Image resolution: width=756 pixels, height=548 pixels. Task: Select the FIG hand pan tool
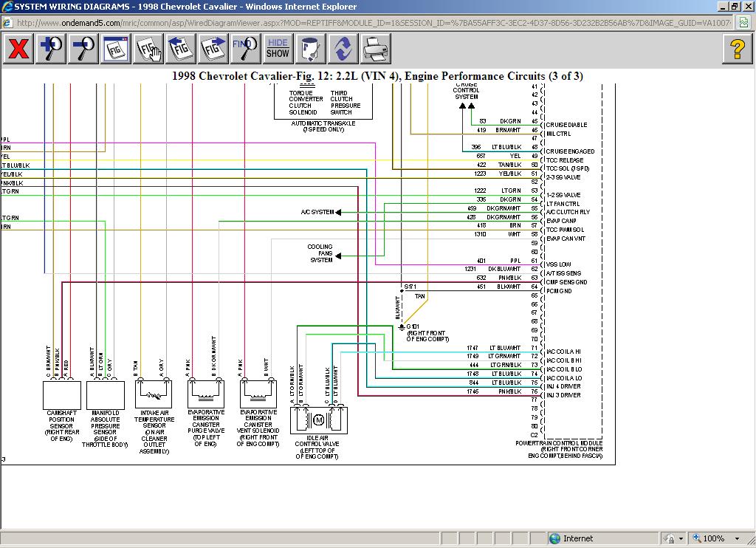(148, 49)
